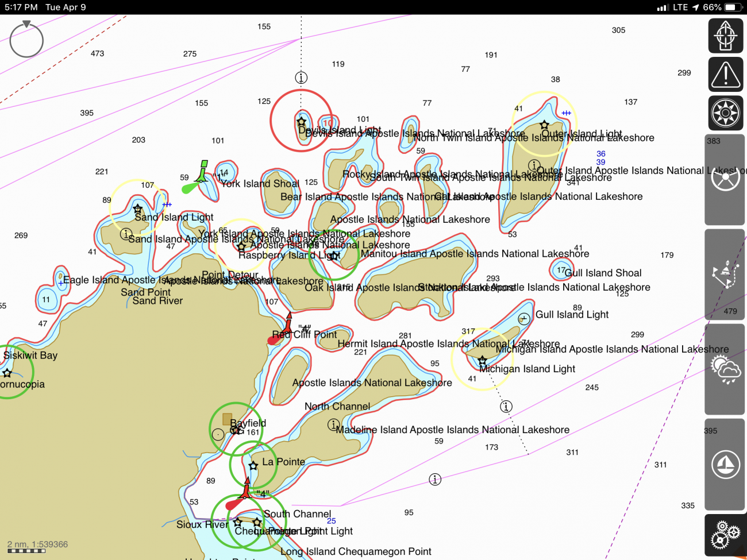Tap the center-on-vessel GPS crosshair icon
Viewport: 747px width, 560px height.
point(726,36)
